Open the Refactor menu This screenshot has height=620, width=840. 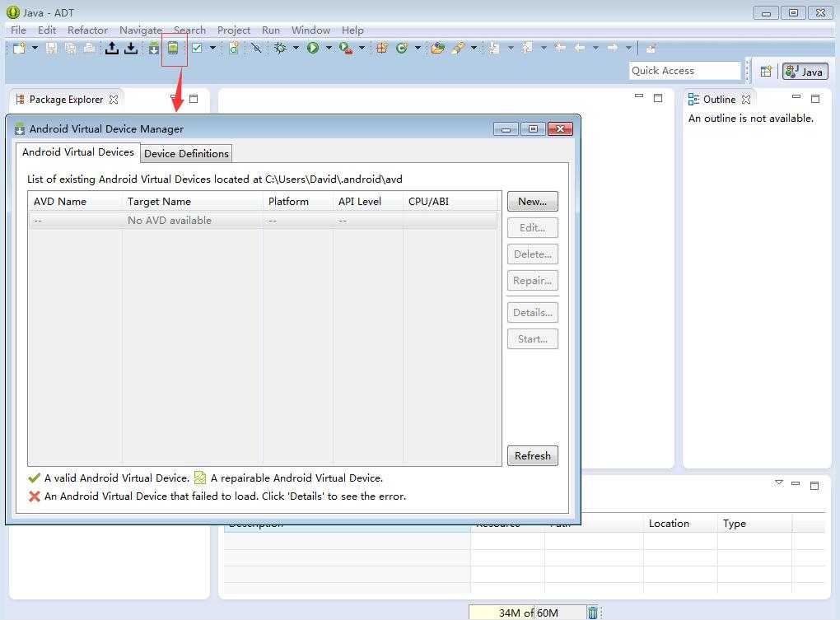87,30
